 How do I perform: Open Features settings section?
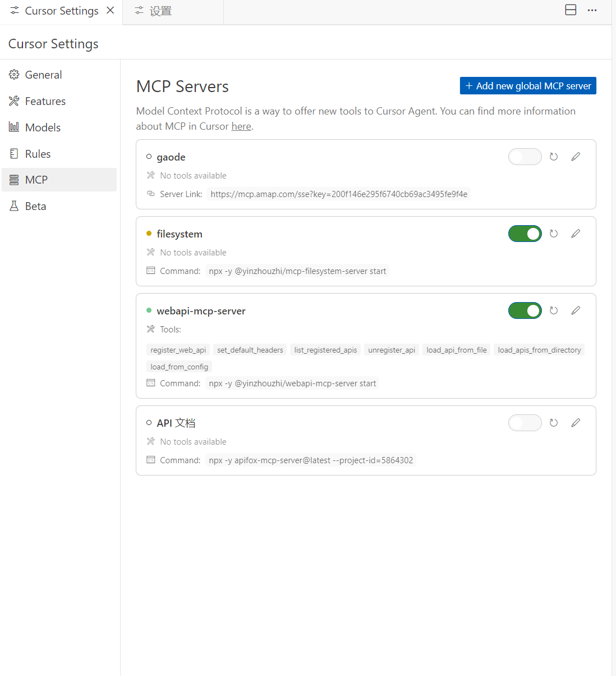[x=59, y=101]
